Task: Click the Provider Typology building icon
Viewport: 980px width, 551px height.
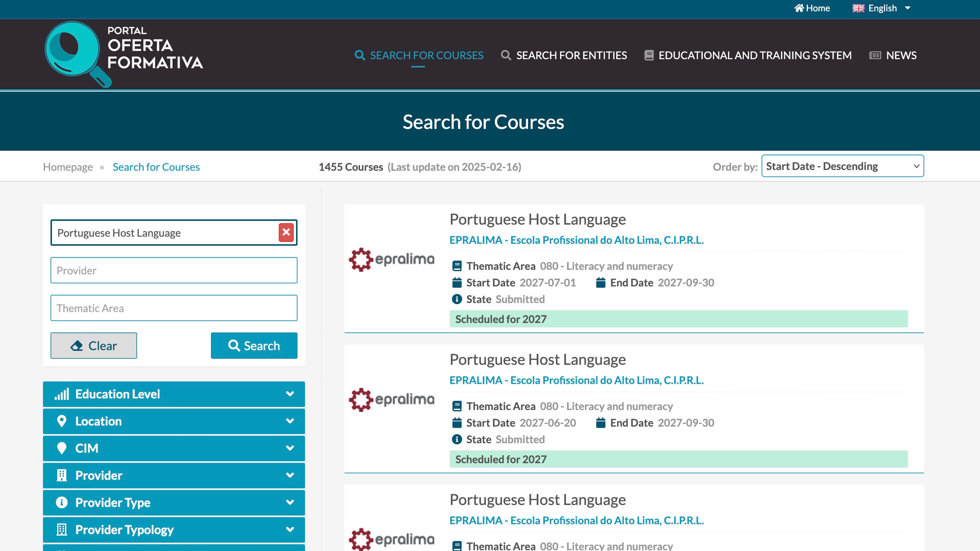Action: (x=62, y=530)
